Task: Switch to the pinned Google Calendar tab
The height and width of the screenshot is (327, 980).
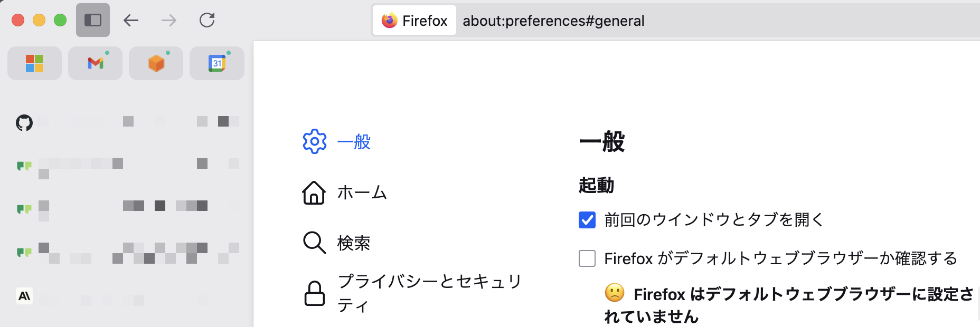Action: [x=216, y=63]
